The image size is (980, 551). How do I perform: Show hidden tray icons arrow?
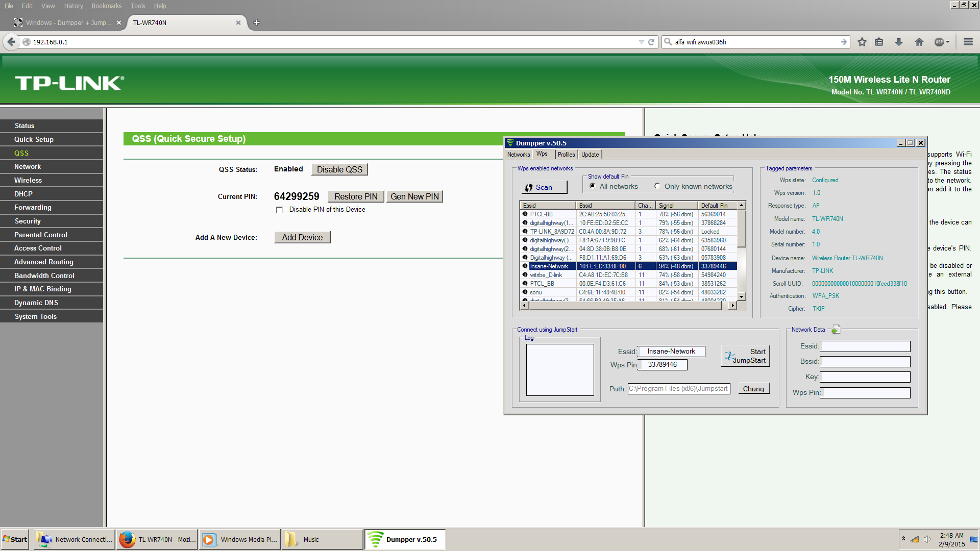coord(903,539)
